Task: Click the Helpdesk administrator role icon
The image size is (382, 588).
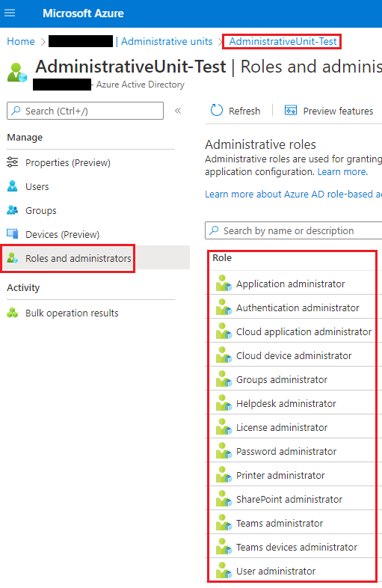Action: click(224, 403)
